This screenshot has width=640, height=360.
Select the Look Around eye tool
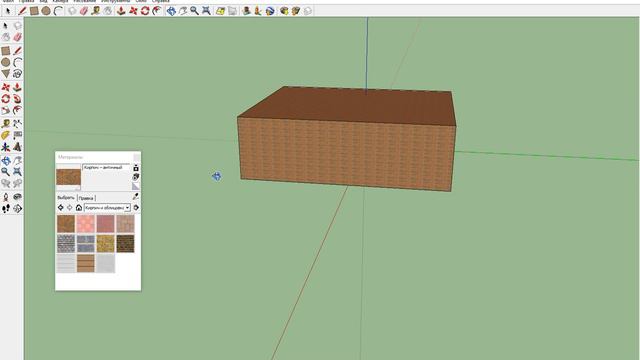tap(17, 197)
